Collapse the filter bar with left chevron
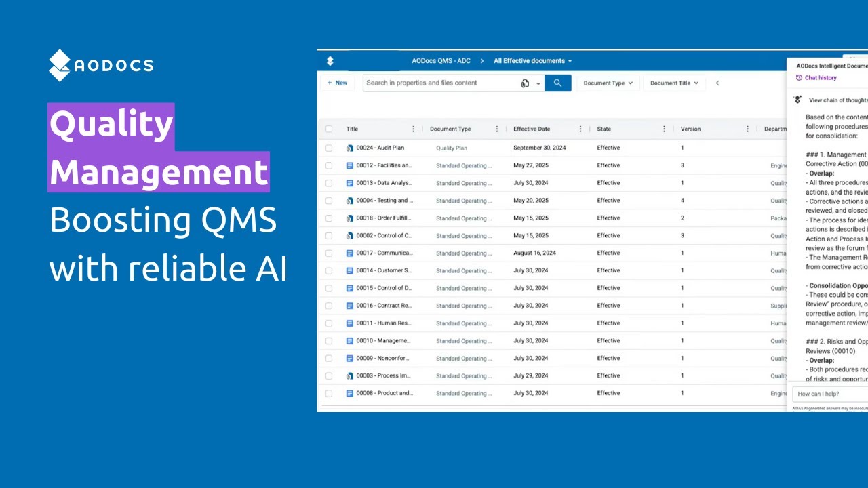Viewport: 868px width, 488px height. coord(717,83)
